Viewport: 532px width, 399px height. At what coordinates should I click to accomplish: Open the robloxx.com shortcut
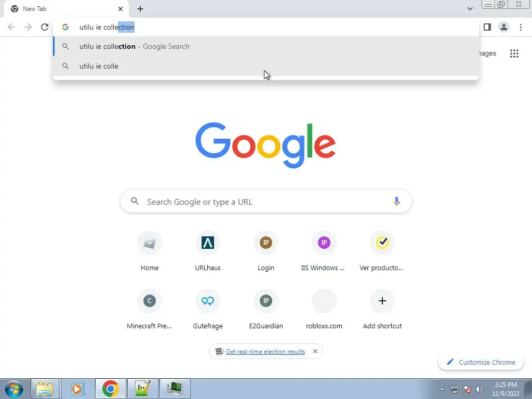tap(324, 310)
